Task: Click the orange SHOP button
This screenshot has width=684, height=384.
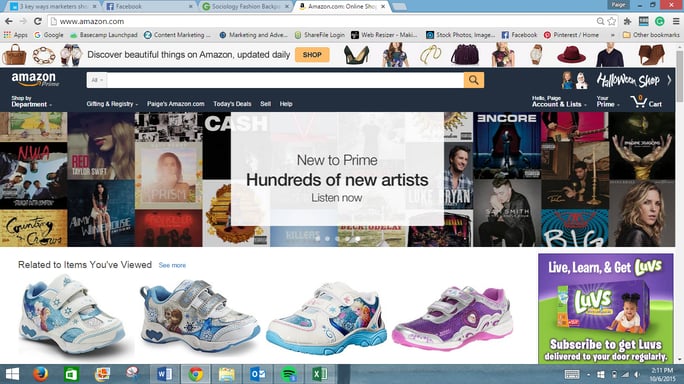Action: (x=312, y=55)
